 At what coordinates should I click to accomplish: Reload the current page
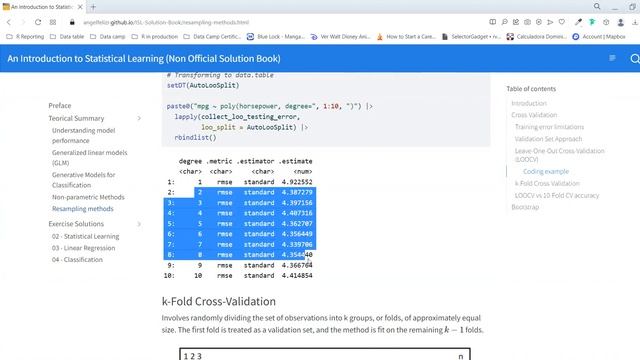coord(38,22)
